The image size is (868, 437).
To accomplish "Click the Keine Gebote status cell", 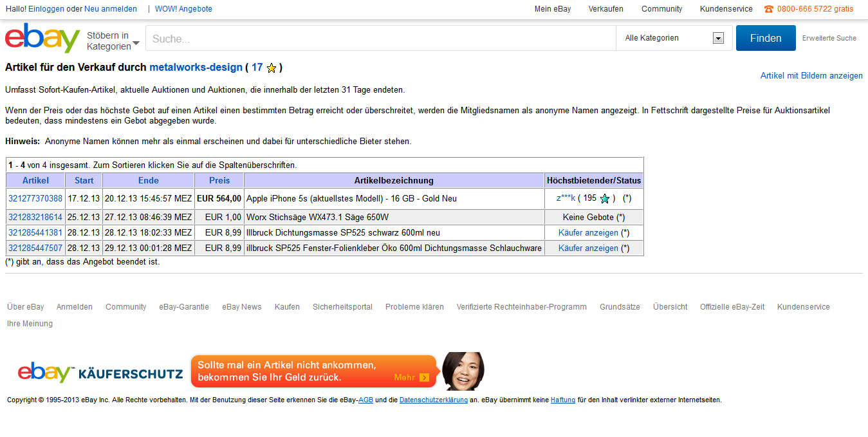I will pos(594,217).
